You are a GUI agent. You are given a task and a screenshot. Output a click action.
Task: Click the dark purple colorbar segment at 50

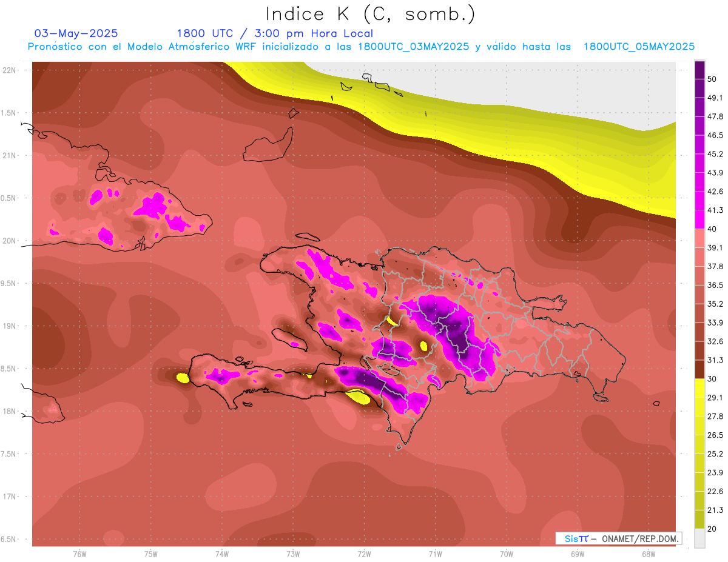699,70
